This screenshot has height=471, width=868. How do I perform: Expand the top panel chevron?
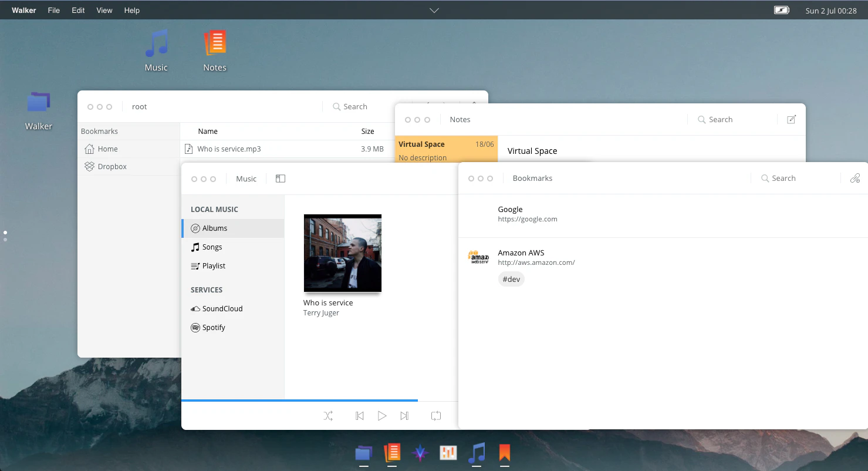tap(434, 11)
